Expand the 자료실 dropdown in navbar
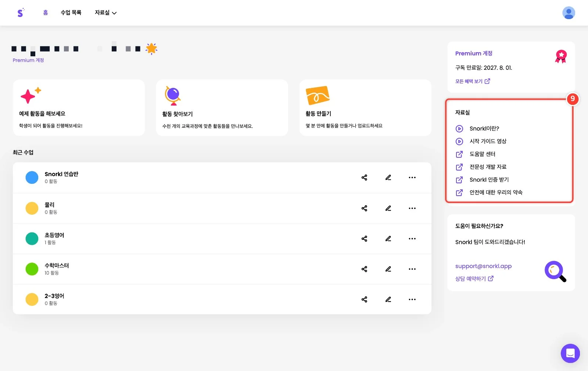The width and height of the screenshot is (588, 371). (x=105, y=13)
